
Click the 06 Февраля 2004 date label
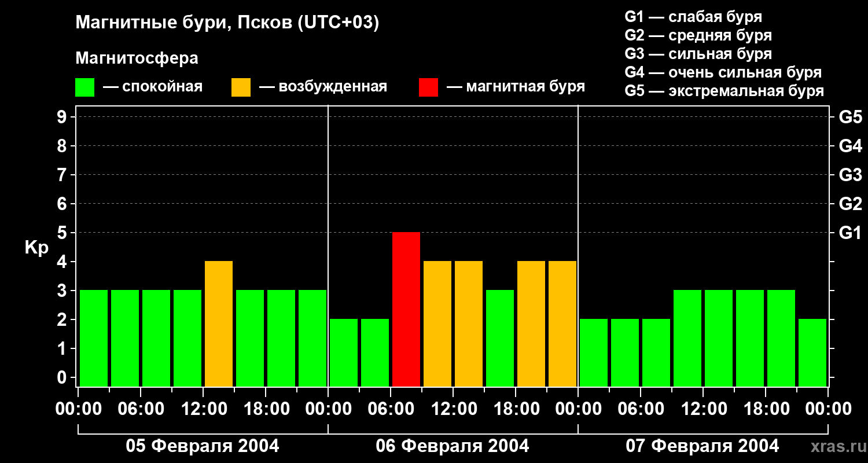[x=453, y=446]
